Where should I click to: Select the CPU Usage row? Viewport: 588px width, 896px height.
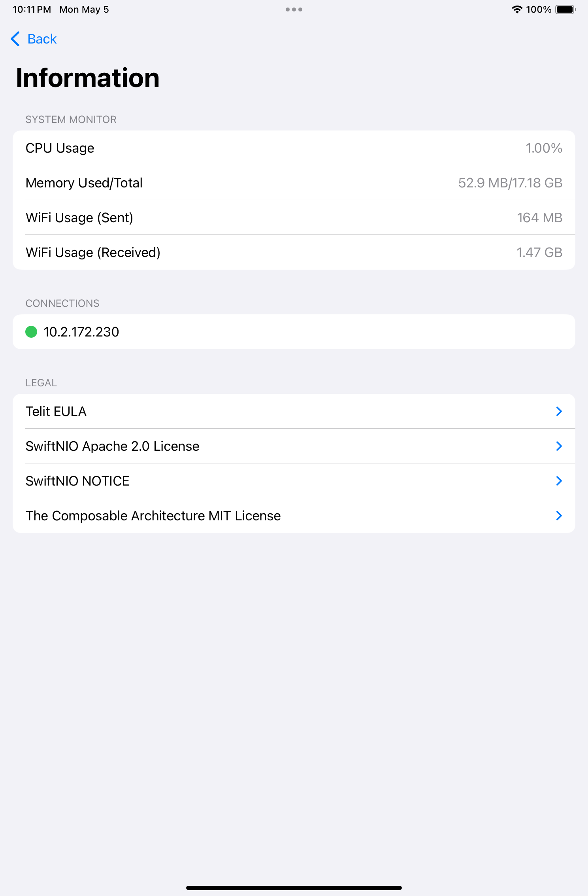(294, 148)
